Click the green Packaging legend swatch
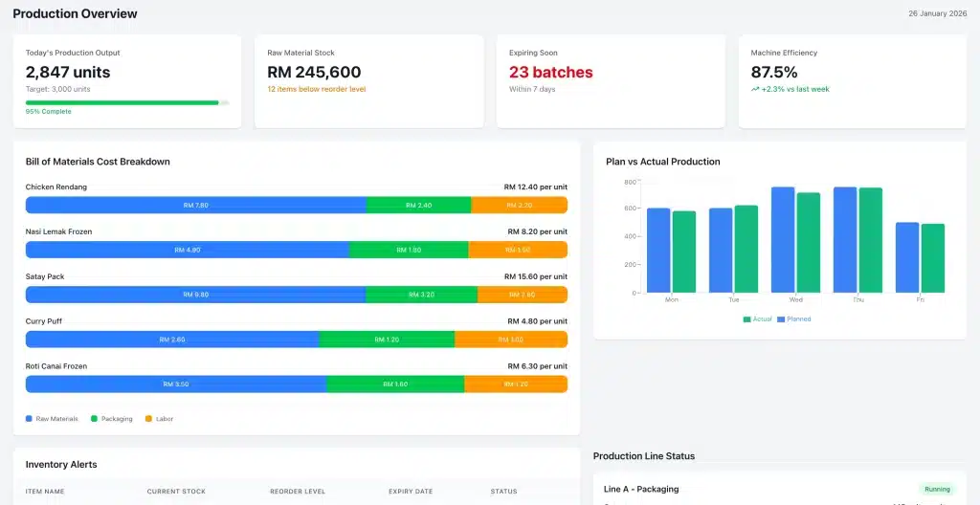980x505 pixels. pos(95,419)
